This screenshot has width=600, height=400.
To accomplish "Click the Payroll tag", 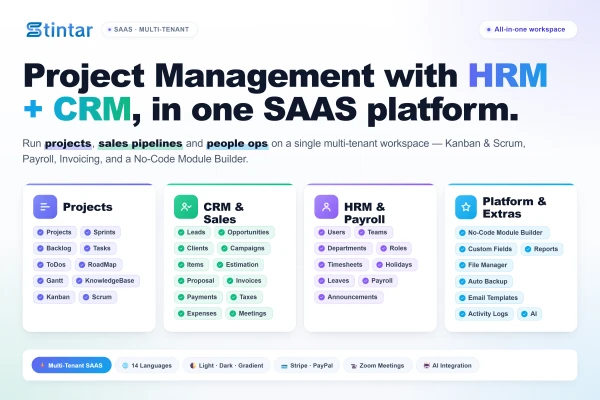I will coord(378,281).
